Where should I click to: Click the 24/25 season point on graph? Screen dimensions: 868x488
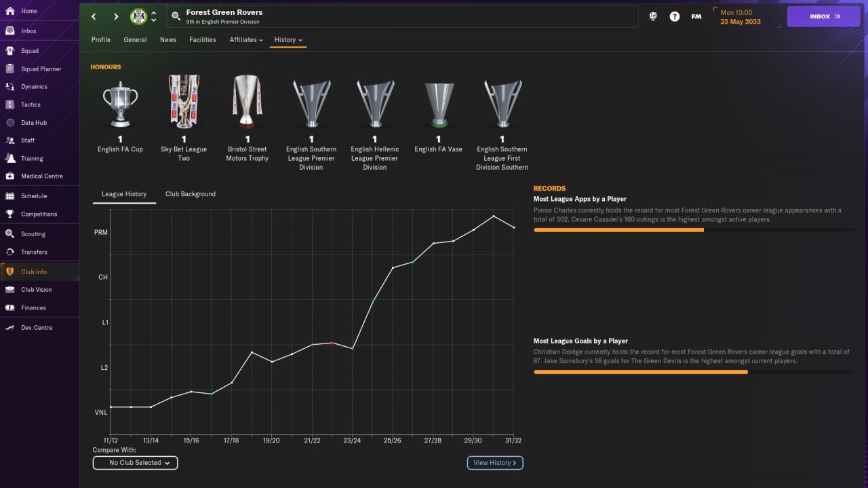(372, 301)
